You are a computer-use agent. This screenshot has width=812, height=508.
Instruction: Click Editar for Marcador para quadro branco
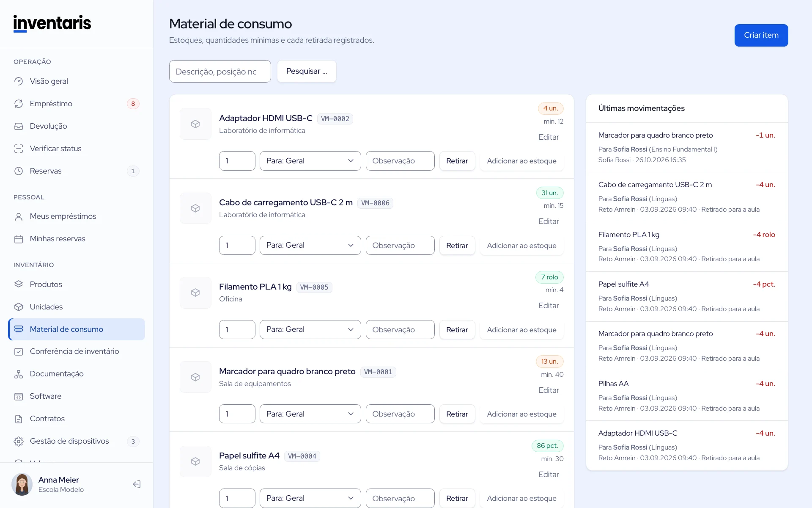point(549,390)
